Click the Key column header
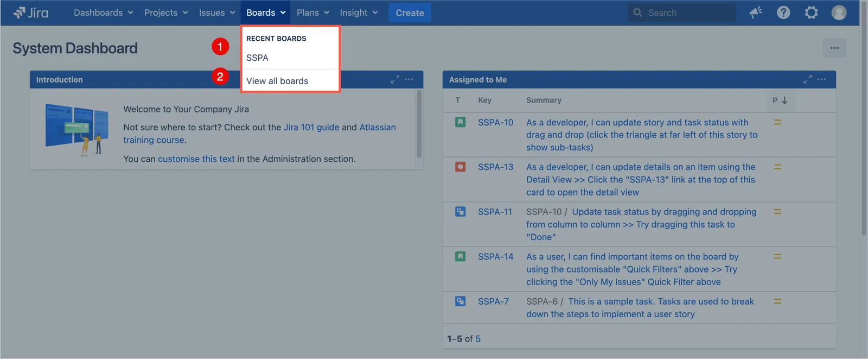Screen dimensions: 868x359 484,100
